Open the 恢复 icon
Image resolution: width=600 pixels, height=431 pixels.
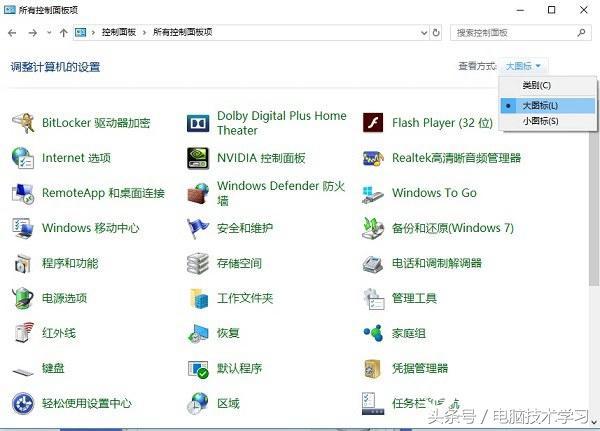coord(198,334)
